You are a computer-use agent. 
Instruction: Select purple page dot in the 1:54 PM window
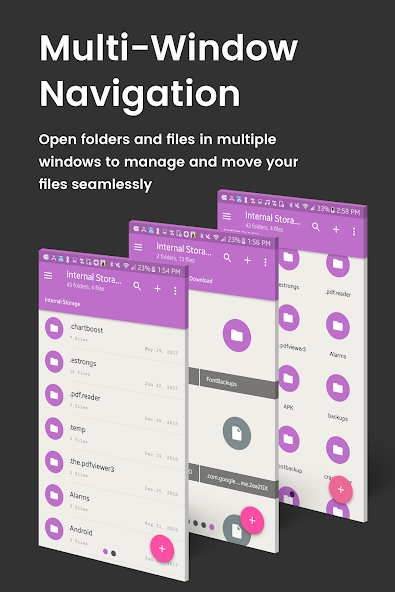click(x=105, y=552)
